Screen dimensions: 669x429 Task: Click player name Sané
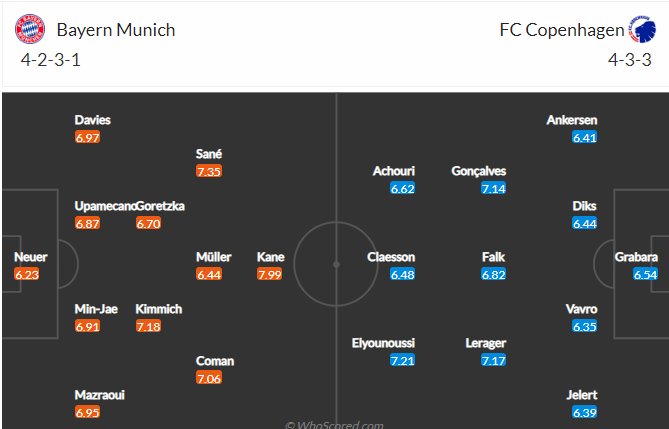[x=209, y=154]
